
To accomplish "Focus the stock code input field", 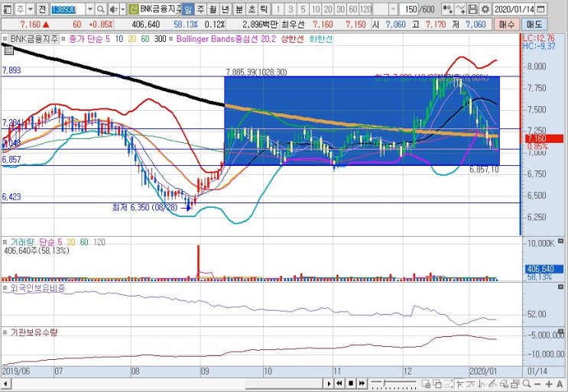I will pos(67,9).
